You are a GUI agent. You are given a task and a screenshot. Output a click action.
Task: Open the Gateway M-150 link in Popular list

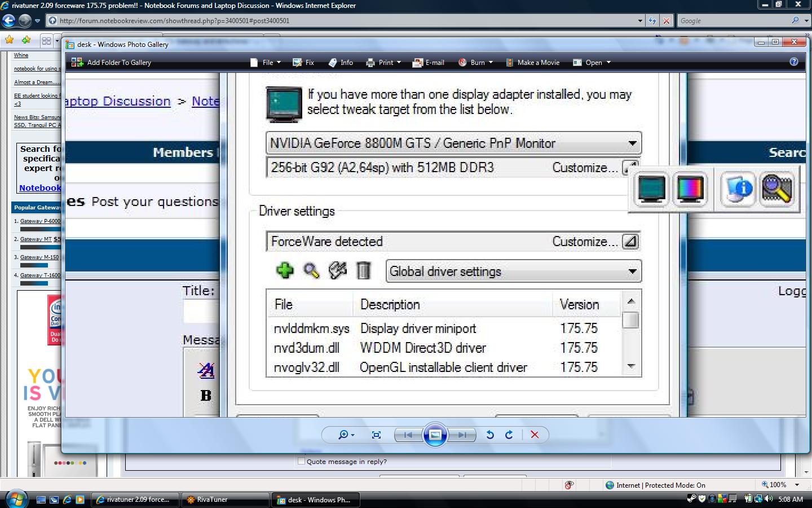39,257
